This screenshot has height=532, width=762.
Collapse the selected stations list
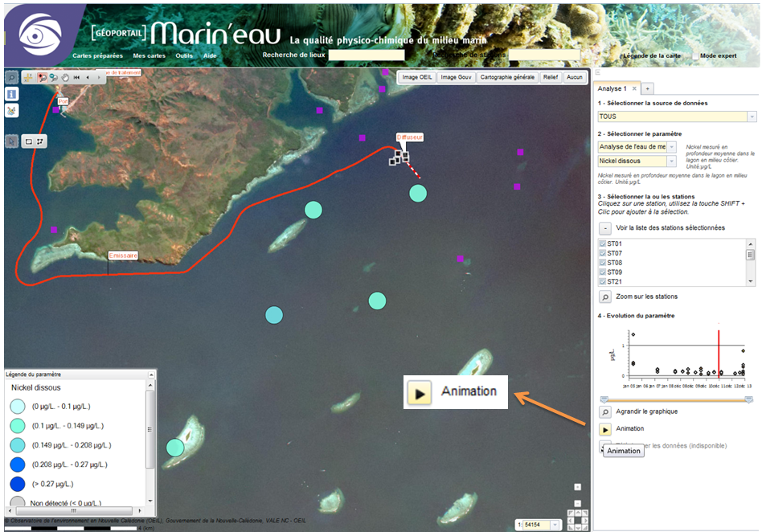[605, 228]
